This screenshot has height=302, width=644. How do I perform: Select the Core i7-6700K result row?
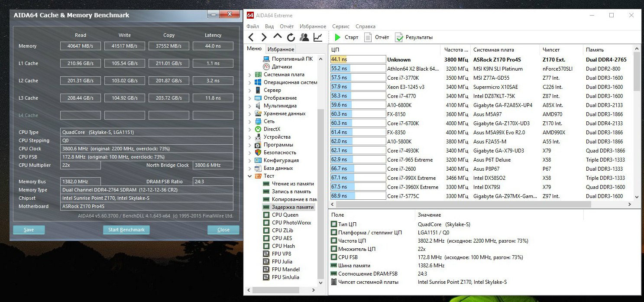(482, 123)
